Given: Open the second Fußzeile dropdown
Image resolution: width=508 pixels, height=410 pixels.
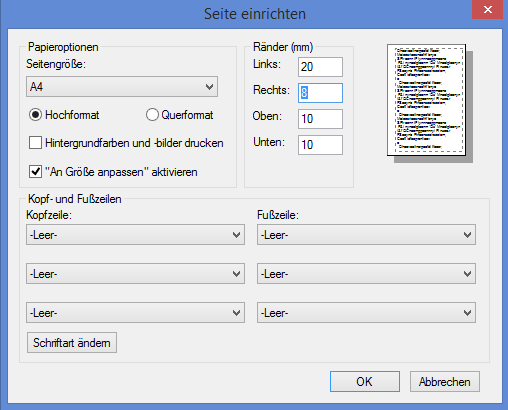Looking at the screenshot, I should (x=366, y=274).
